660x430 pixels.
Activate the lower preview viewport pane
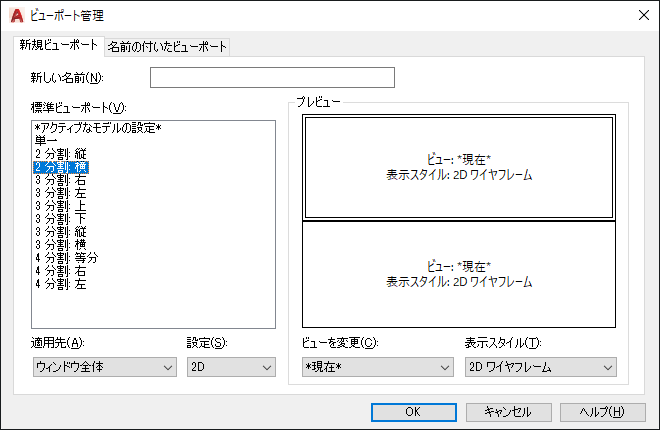(x=459, y=274)
